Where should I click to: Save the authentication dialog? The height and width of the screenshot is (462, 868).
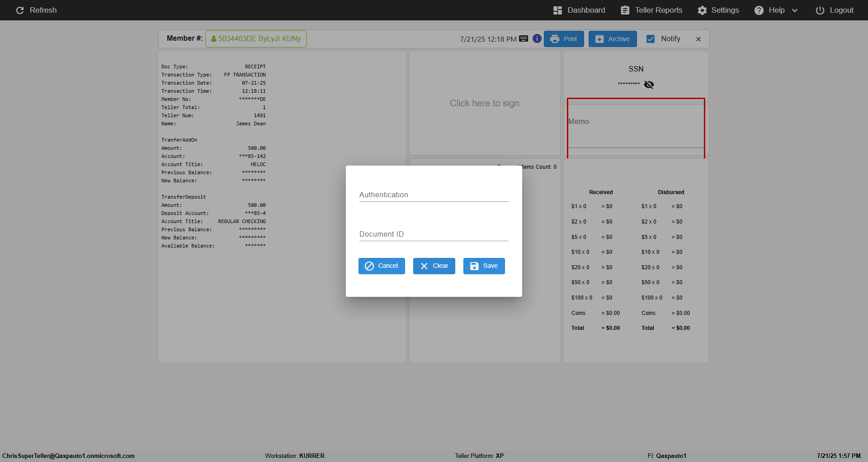pos(484,266)
